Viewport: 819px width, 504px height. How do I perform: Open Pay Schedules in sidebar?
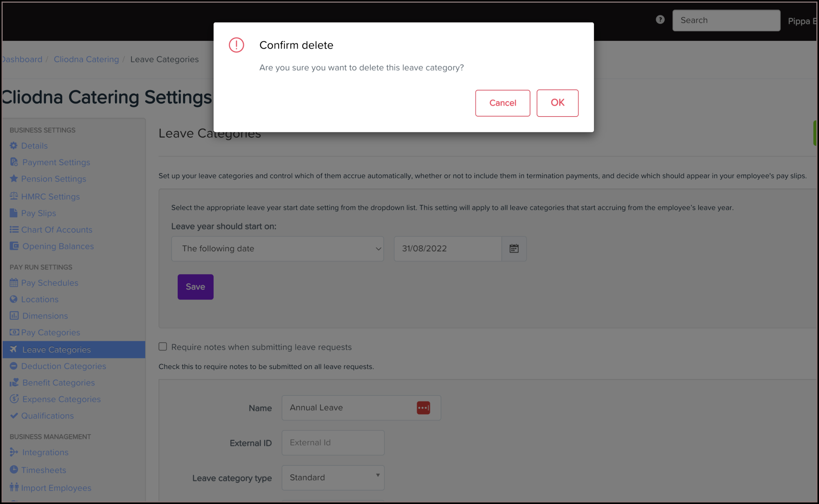[49, 283]
